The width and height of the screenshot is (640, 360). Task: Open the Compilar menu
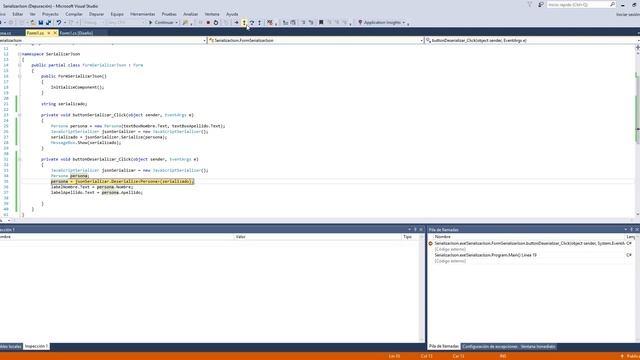click(x=74, y=14)
